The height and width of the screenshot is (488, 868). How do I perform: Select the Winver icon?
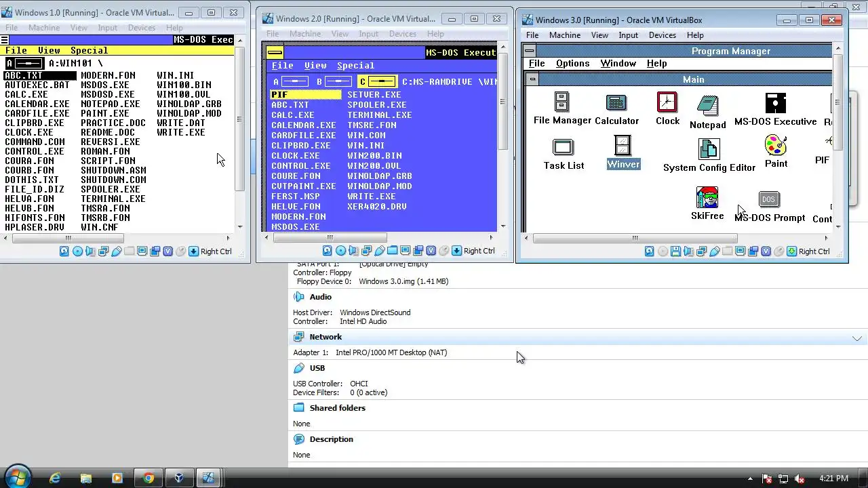623,152
